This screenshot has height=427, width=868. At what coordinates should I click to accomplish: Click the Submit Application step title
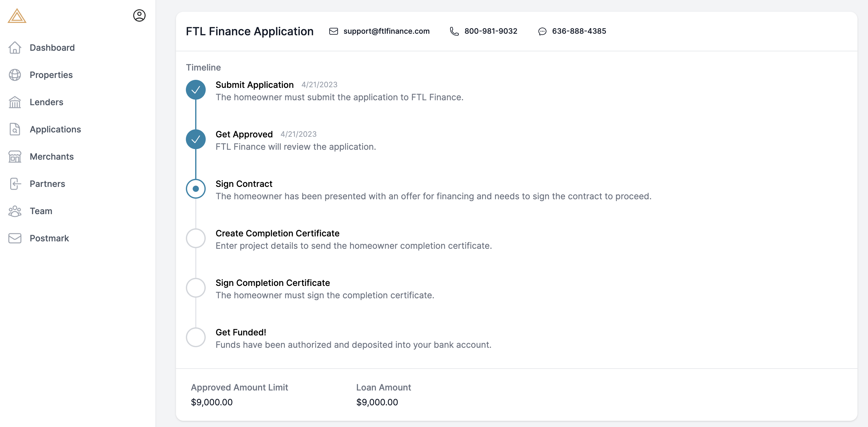point(254,85)
